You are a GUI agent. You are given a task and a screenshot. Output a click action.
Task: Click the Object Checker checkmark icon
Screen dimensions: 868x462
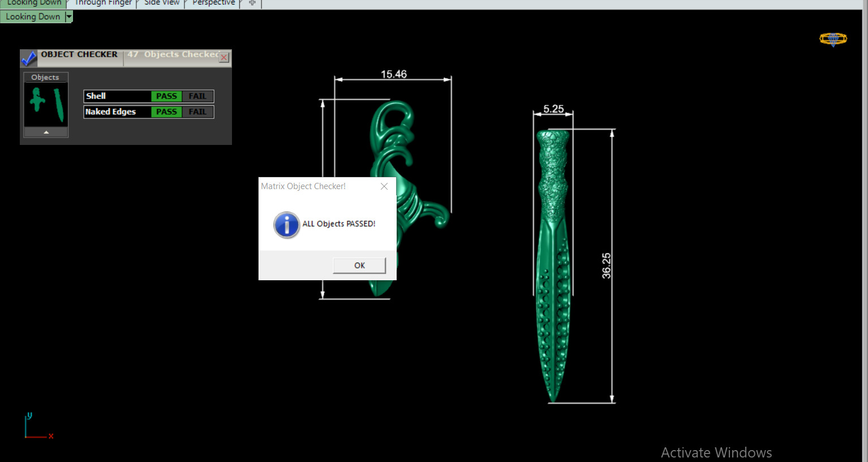coord(29,58)
